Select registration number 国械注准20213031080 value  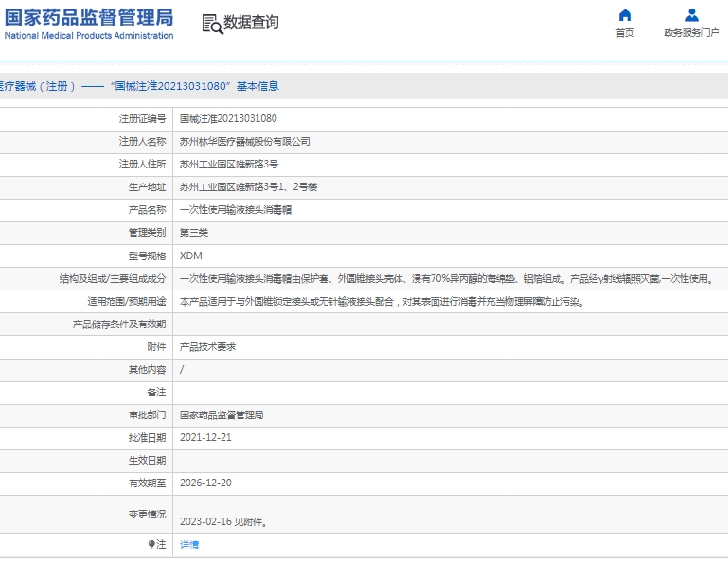point(228,119)
